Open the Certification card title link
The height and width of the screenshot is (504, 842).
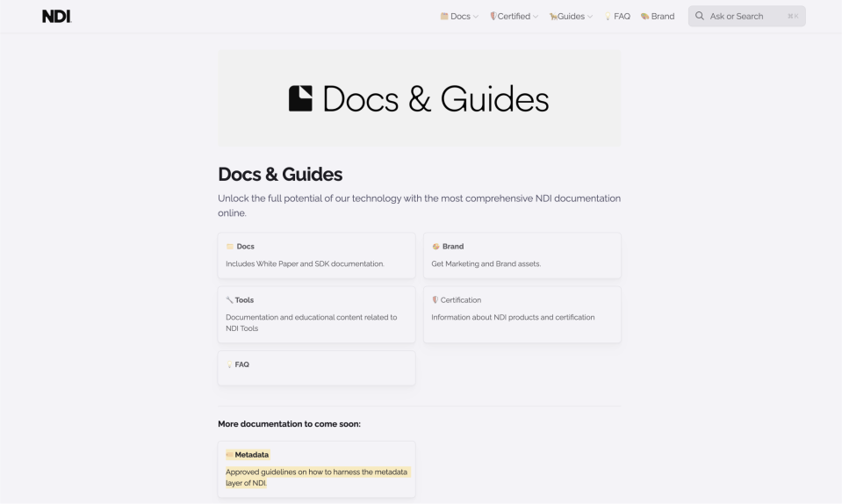[461, 300]
